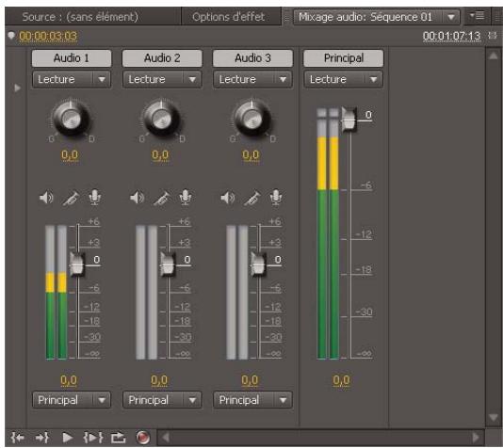Click the Audio 3 volume value 0,0

[250, 380]
